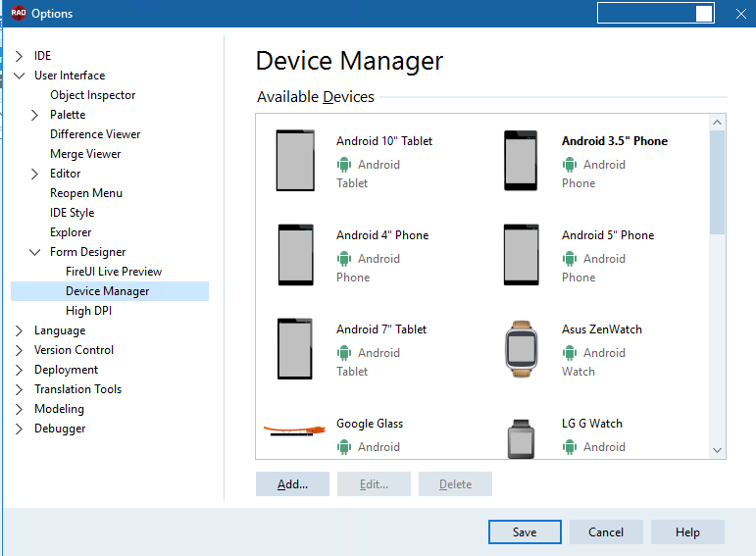Select the Asus ZenWatch name label

(602, 329)
